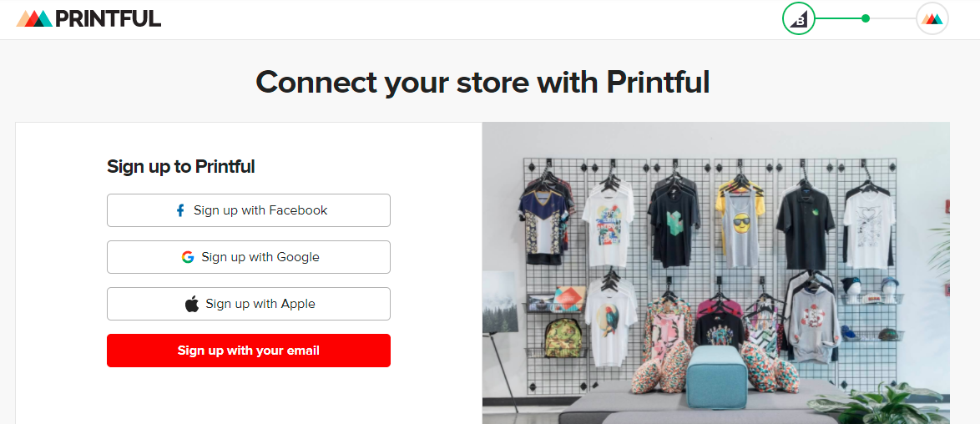The height and width of the screenshot is (424, 980).
Task: Select the Sign up with Apple label
Action: (x=260, y=304)
